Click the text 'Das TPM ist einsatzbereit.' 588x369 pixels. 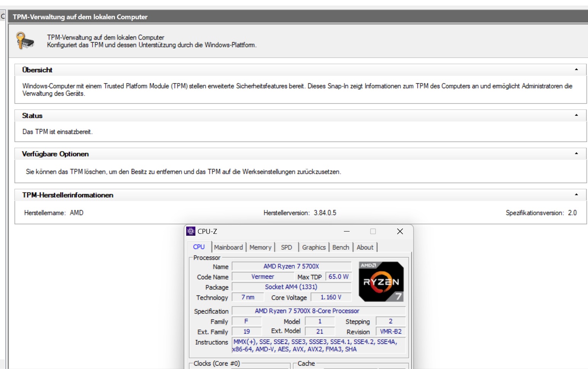pos(58,132)
